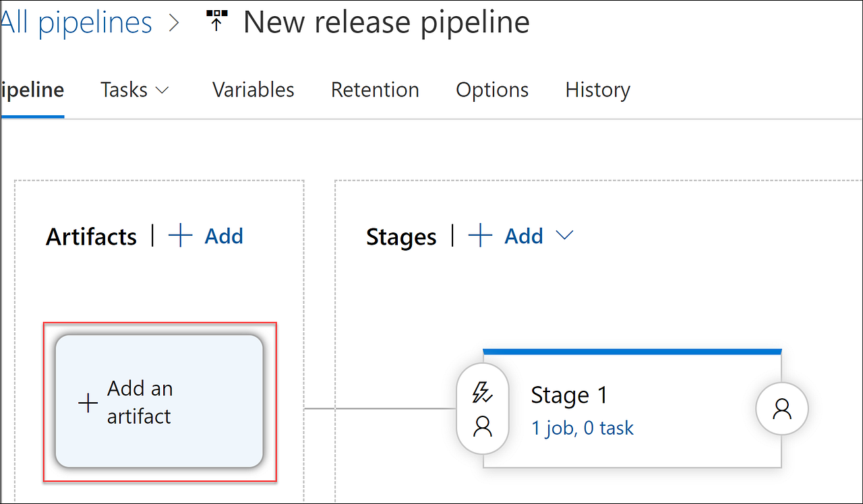Open post-deployment conditions person icon
This screenshot has width=863, height=504.
782,408
